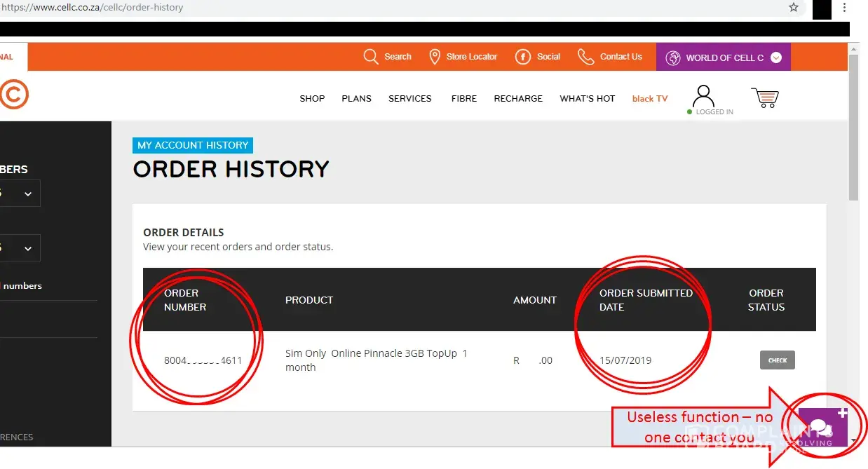Open the shopping cart icon

(765, 97)
